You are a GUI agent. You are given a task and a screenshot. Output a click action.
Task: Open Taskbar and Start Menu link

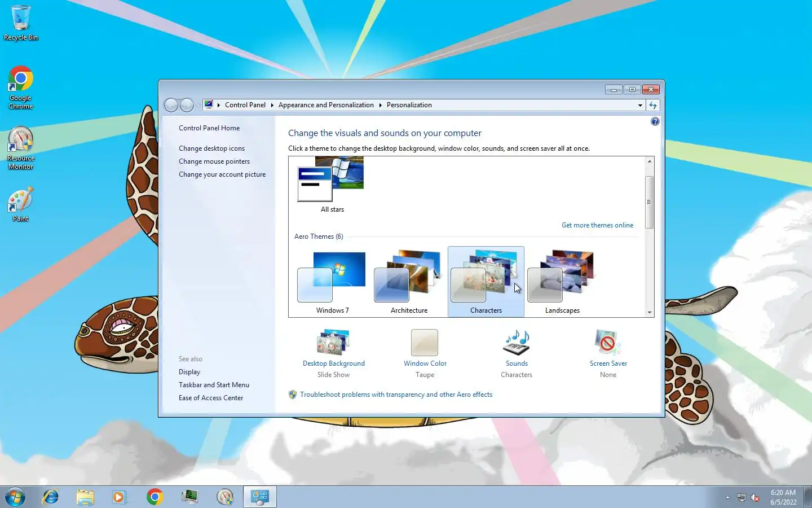point(214,385)
